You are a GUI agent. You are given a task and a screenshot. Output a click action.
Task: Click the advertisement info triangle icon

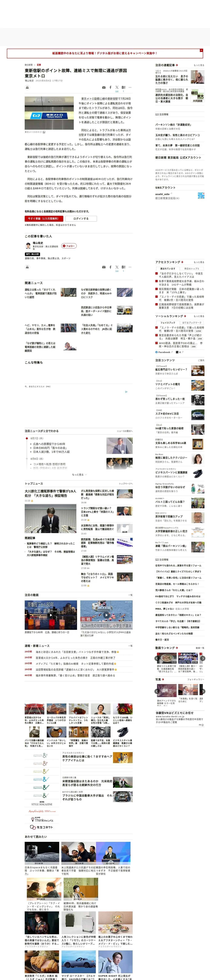126,392
